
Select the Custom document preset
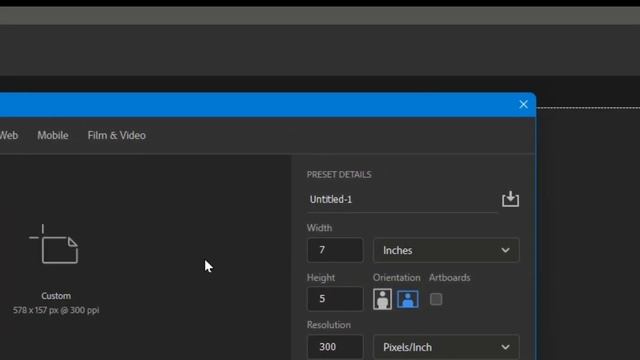coord(56,269)
